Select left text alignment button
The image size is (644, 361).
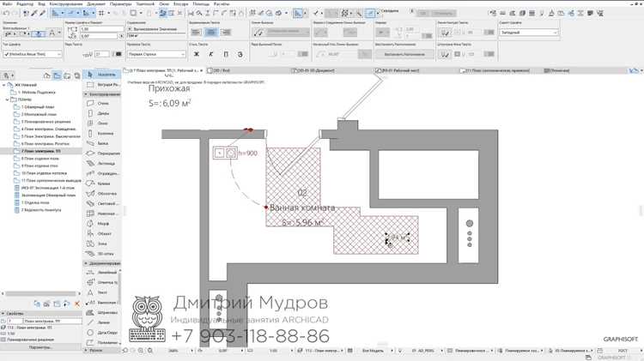click(x=197, y=32)
